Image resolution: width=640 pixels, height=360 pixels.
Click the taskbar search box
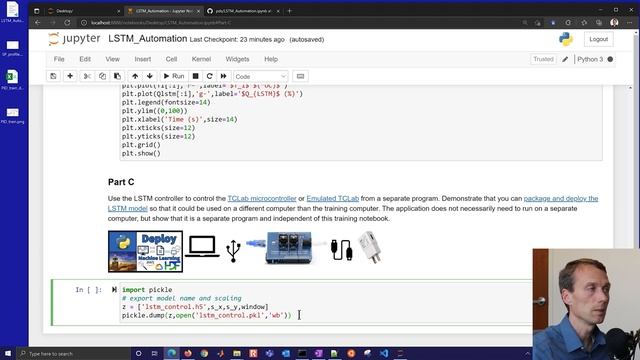73,353
